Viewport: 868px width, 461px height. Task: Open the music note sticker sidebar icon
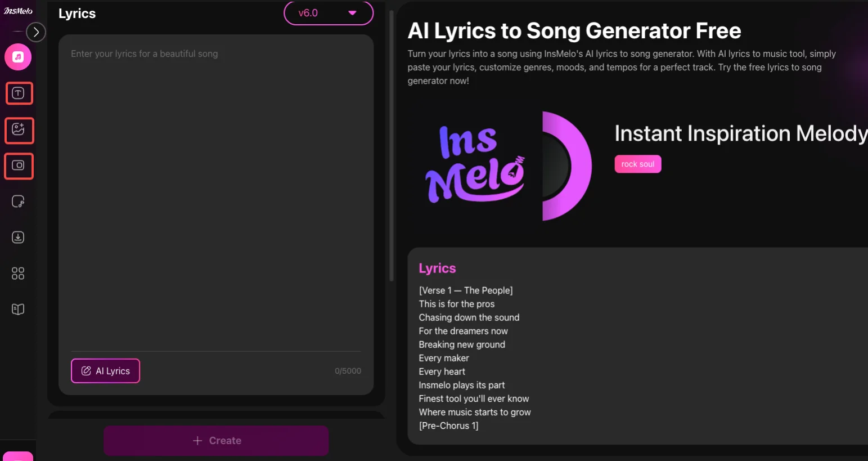(18, 202)
